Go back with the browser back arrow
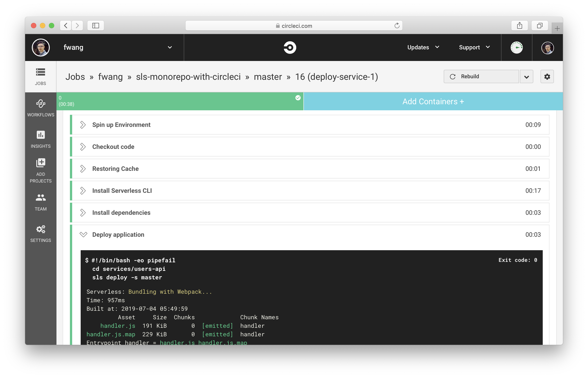Screen dimensions: 588x378 (x=66, y=26)
